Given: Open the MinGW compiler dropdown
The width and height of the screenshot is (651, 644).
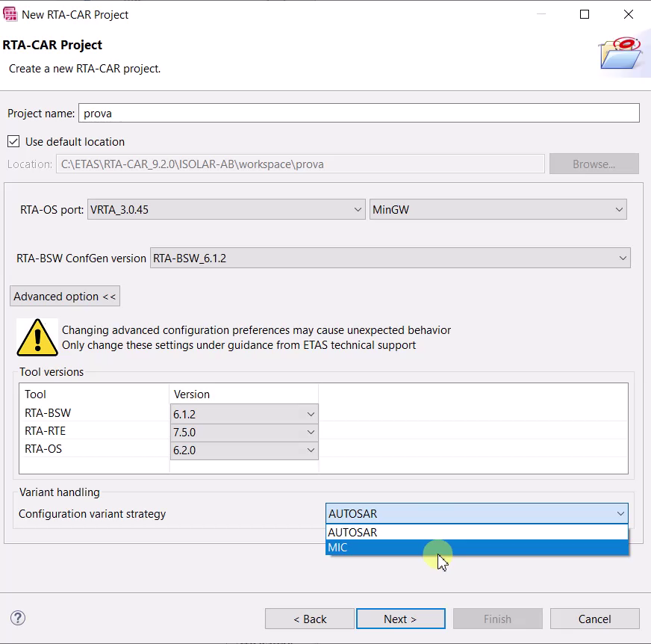Looking at the screenshot, I should pyautogui.click(x=498, y=209).
